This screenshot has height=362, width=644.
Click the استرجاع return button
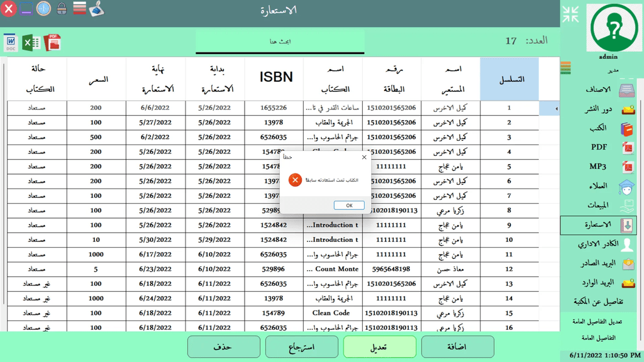point(301,347)
